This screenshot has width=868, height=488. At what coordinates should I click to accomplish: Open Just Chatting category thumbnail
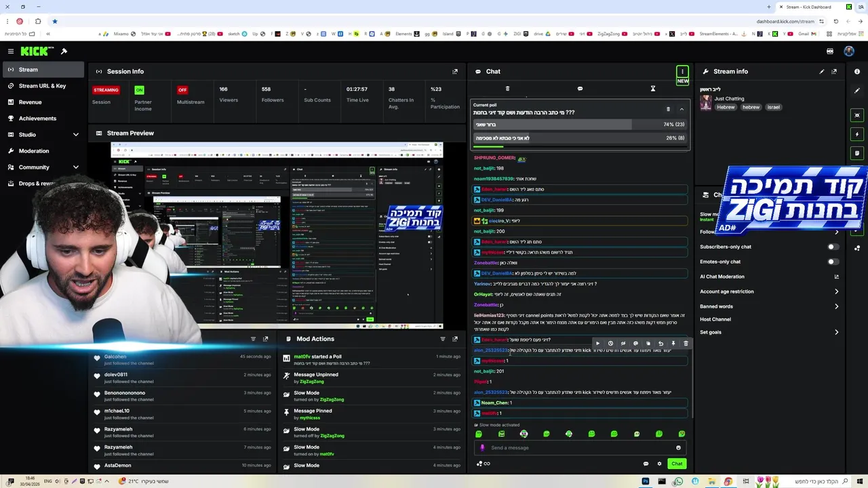706,102
